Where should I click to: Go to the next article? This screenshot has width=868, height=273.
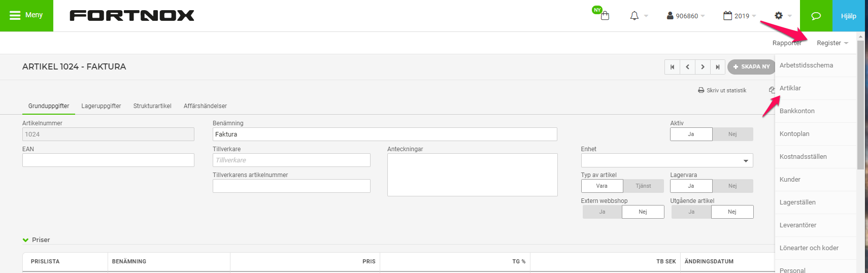[703, 67]
